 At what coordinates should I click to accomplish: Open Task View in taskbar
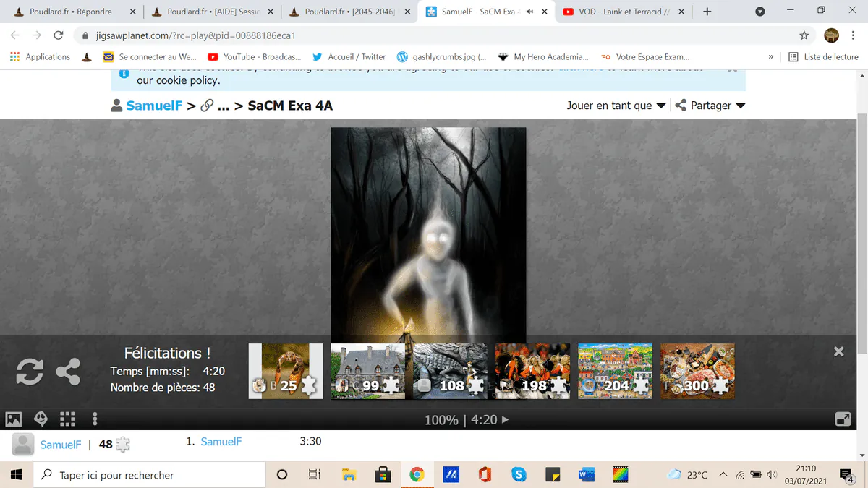[314, 475]
